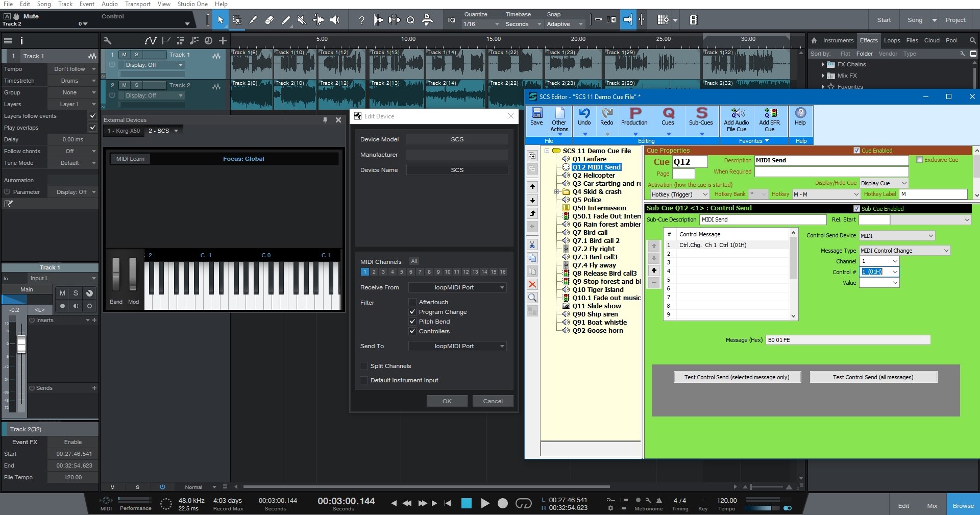The height and width of the screenshot is (515, 980).
Task: Expand the Q4 Skid & crash cue
Action: [x=556, y=192]
